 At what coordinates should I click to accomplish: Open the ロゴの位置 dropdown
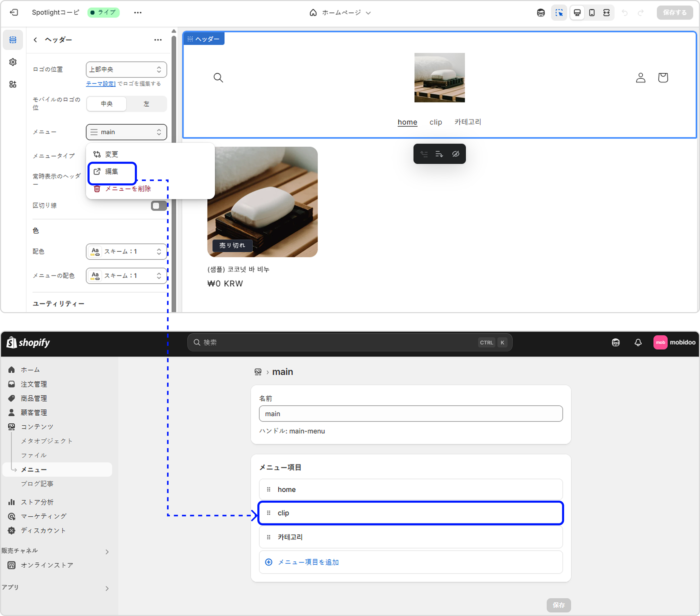(x=126, y=70)
